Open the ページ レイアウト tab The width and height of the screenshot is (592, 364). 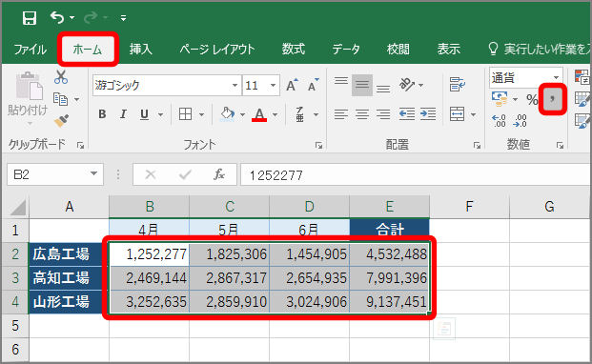pyautogui.click(x=217, y=49)
